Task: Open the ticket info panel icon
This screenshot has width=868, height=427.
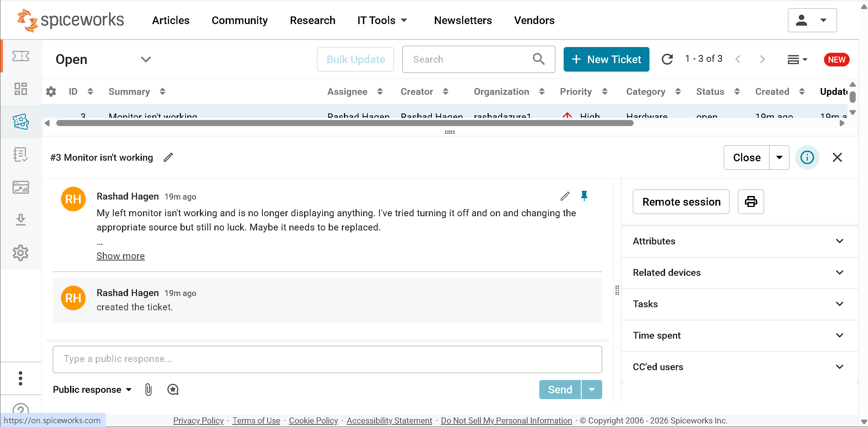Action: [x=807, y=157]
